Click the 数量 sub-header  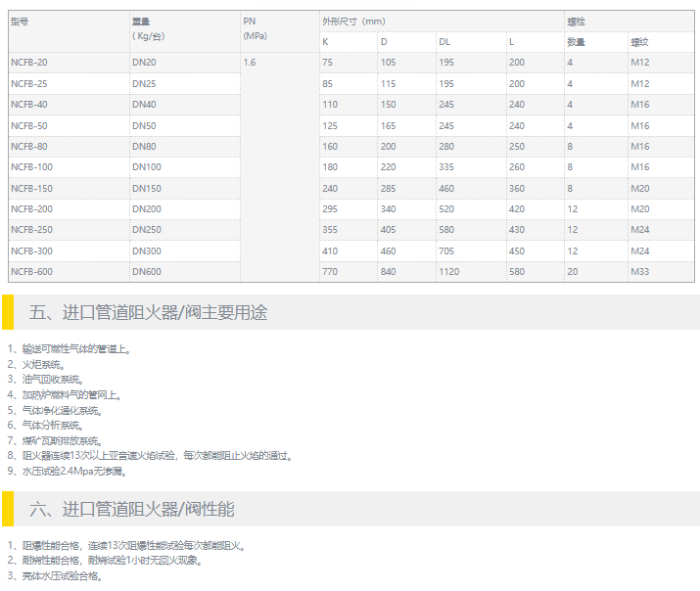click(x=576, y=42)
